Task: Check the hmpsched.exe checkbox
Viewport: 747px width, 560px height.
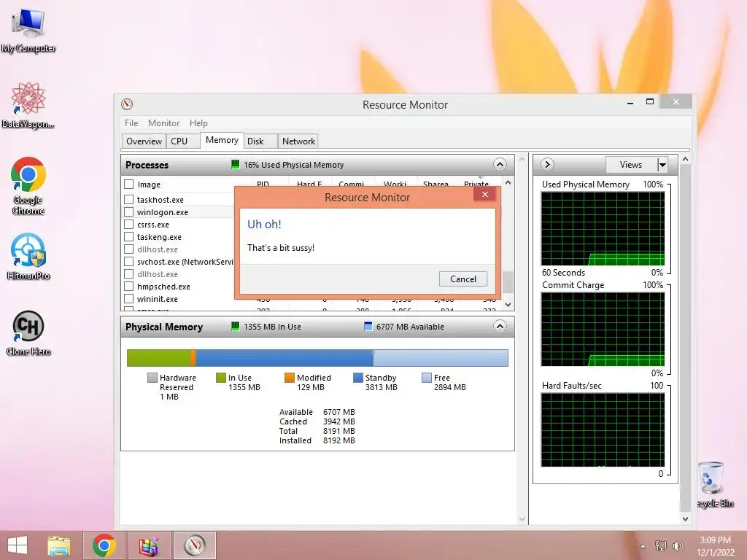Action: (x=128, y=286)
